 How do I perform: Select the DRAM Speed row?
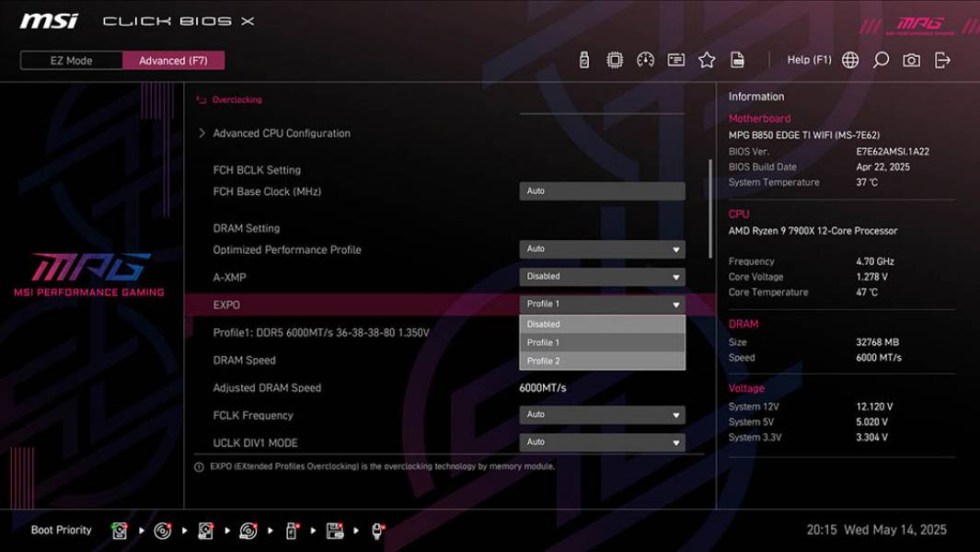245,360
